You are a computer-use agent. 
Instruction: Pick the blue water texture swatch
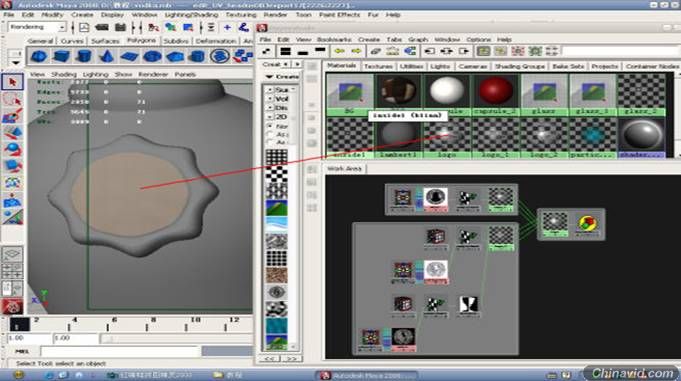click(x=276, y=224)
